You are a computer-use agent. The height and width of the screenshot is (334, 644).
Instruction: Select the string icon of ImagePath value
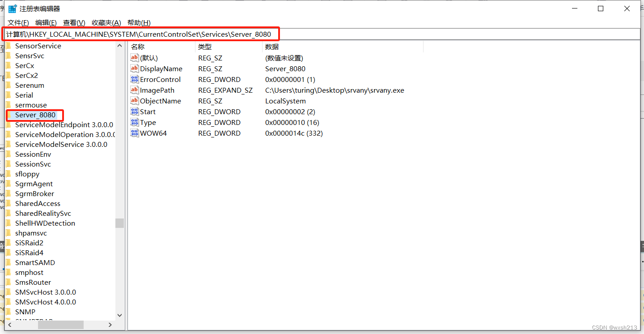(x=135, y=90)
